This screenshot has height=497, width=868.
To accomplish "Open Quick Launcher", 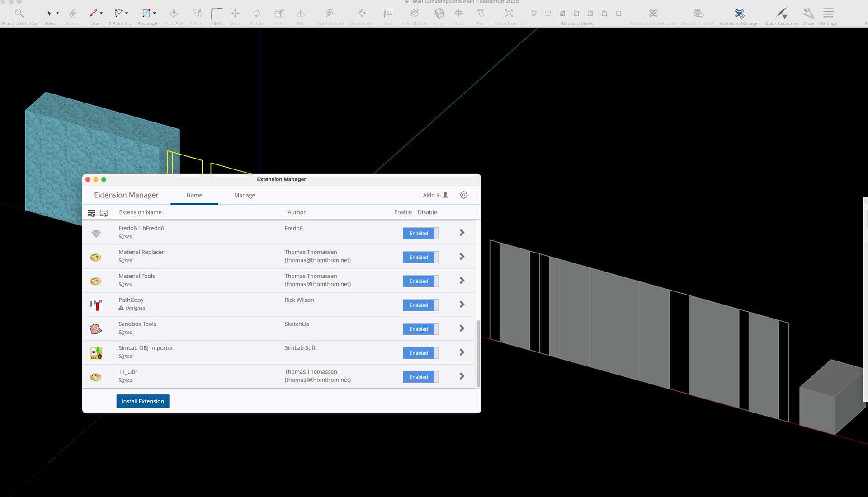I will coord(781,14).
